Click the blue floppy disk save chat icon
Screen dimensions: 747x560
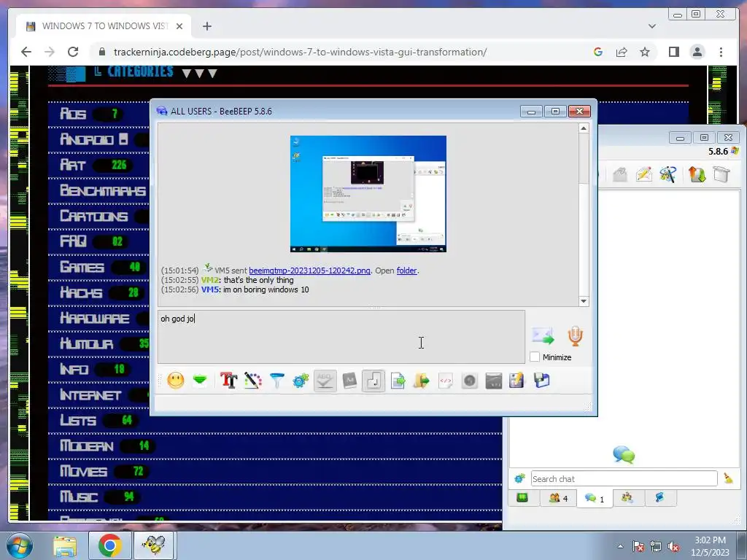click(x=542, y=381)
